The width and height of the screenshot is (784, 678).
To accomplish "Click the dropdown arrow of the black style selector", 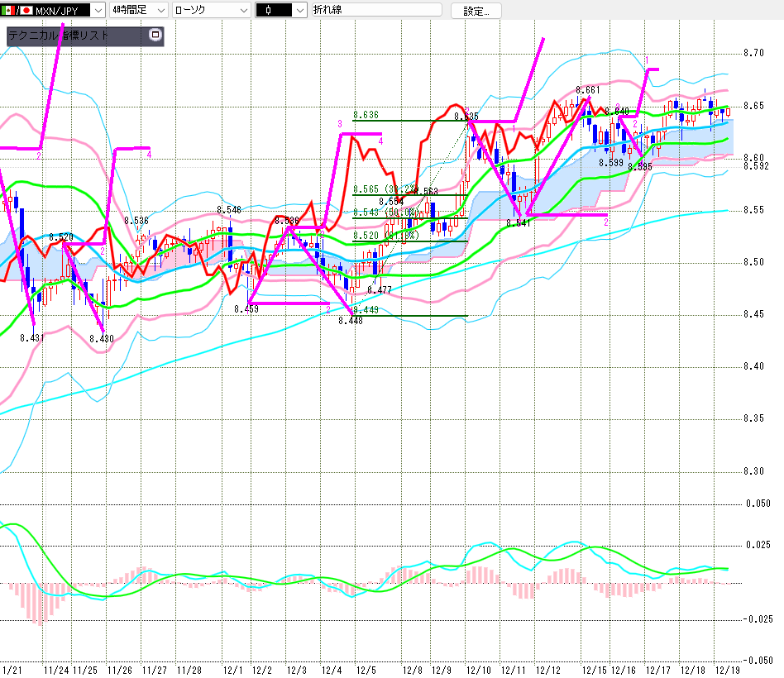I will (298, 10).
